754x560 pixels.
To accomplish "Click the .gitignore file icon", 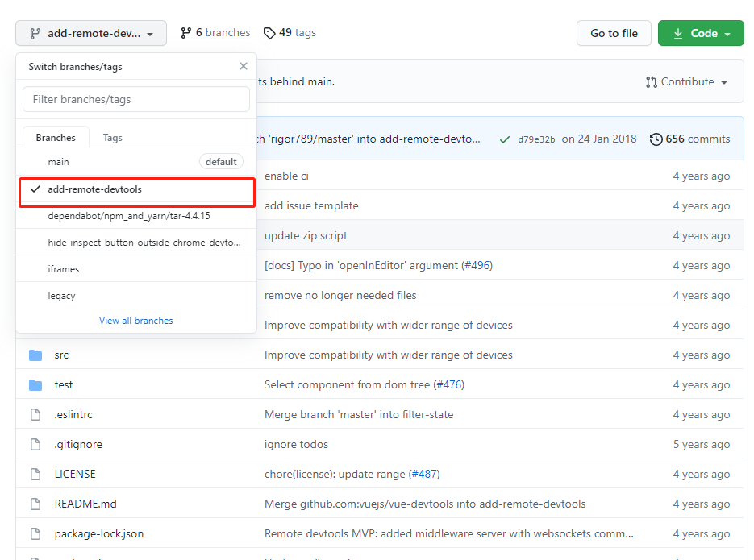I will [x=35, y=444].
